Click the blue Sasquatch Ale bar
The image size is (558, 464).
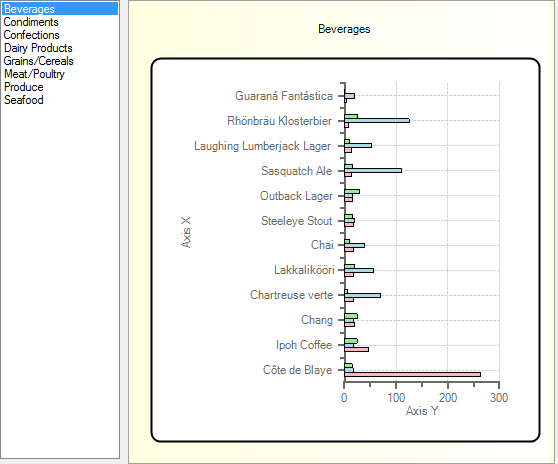pyautogui.click(x=373, y=170)
